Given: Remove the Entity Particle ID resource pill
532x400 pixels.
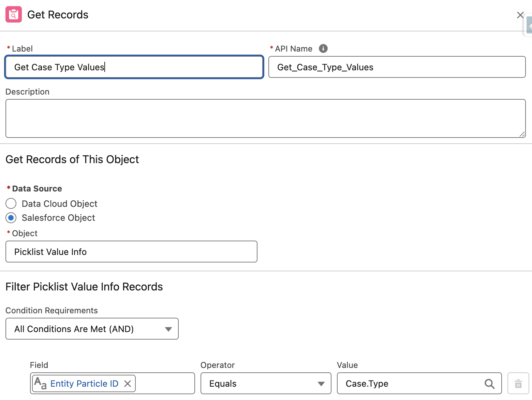Looking at the screenshot, I should point(127,384).
